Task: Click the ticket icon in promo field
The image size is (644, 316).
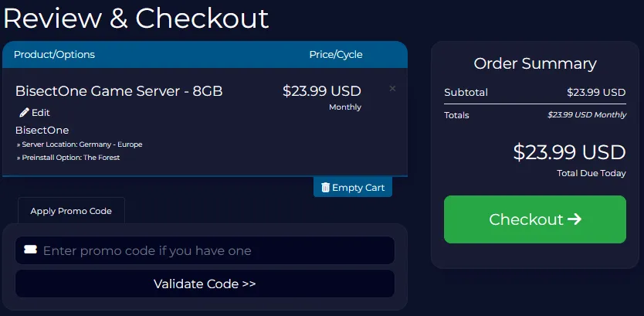Action: (x=30, y=250)
